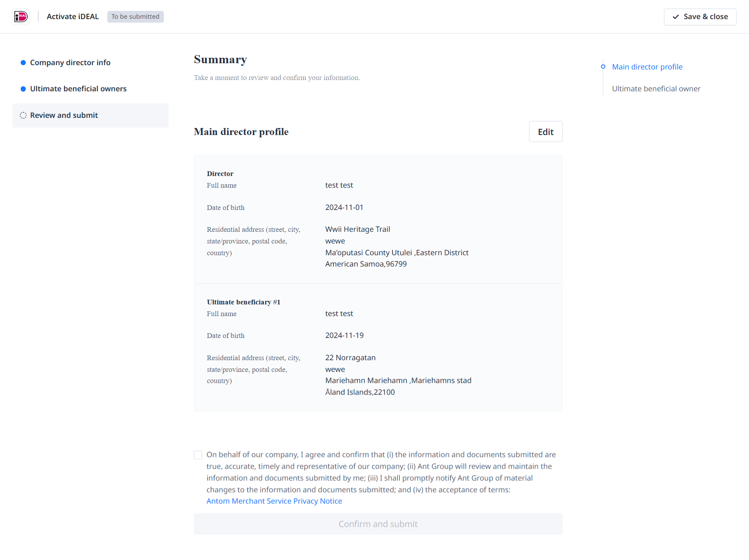Click the checkmark icon in Save & close
The height and width of the screenshot is (560, 749).
[x=676, y=17]
